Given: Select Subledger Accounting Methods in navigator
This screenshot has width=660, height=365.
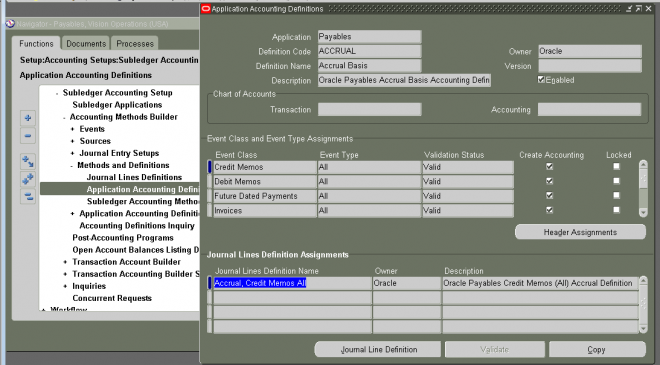Looking at the screenshot, I should [x=142, y=202].
